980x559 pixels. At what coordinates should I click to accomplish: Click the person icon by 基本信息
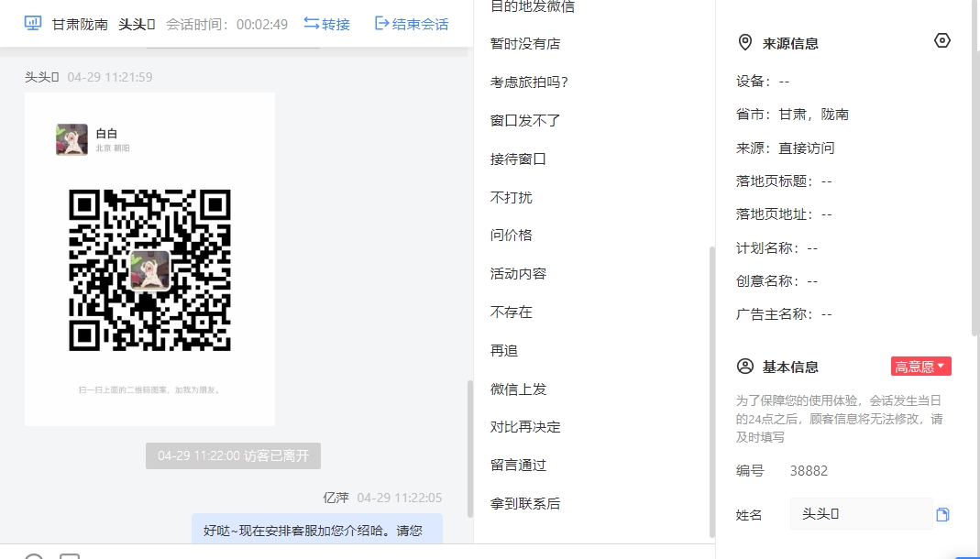tap(745, 366)
